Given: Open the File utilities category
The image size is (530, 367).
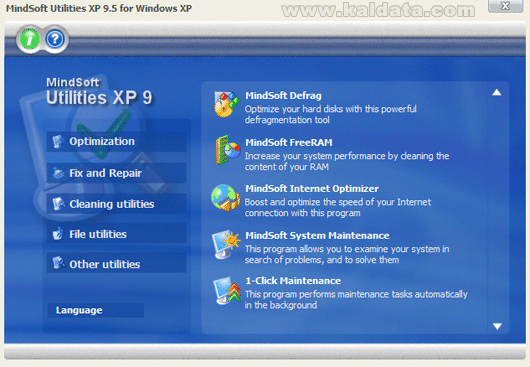Looking at the screenshot, I should pos(116,234).
